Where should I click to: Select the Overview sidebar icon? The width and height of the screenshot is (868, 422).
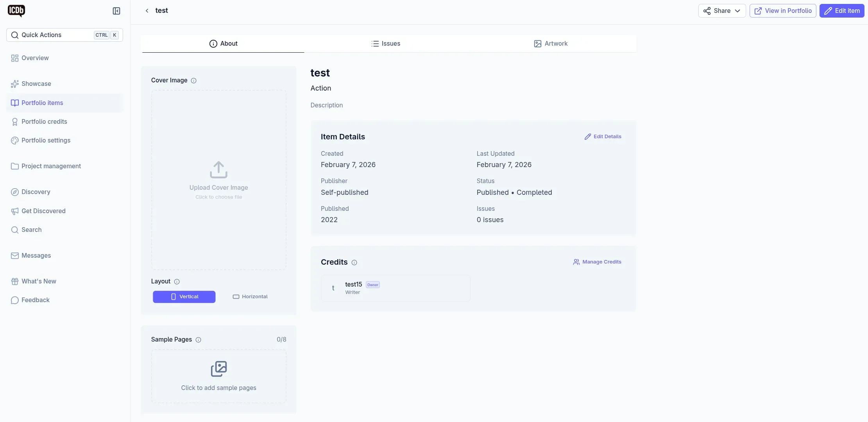pos(14,58)
